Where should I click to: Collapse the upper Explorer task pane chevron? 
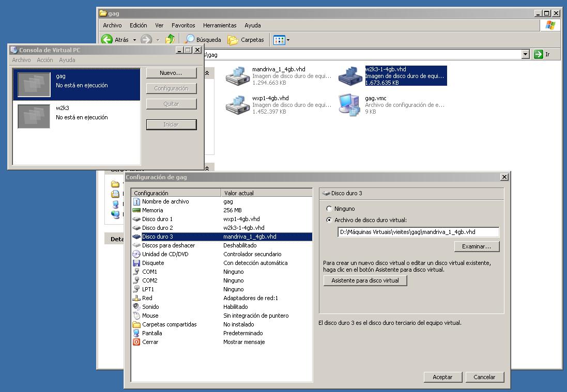point(207,73)
